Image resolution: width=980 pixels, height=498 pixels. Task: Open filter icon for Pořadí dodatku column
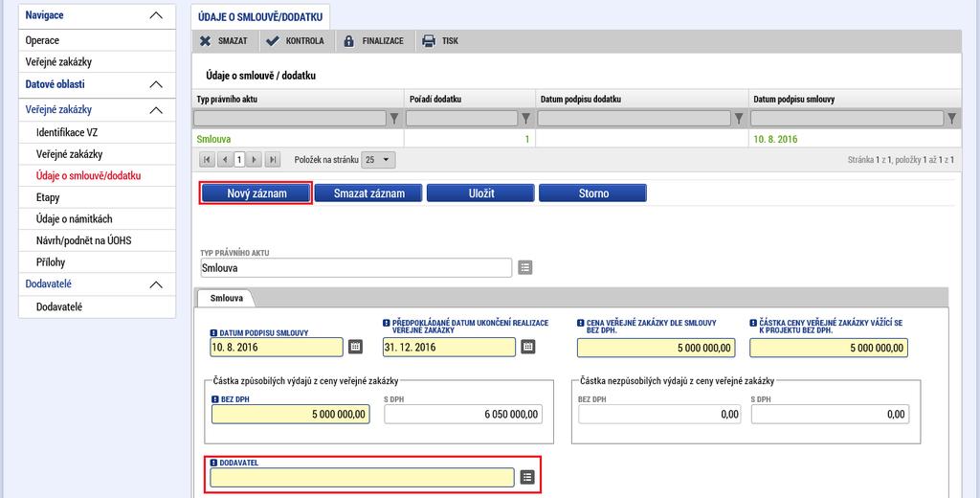click(x=526, y=118)
